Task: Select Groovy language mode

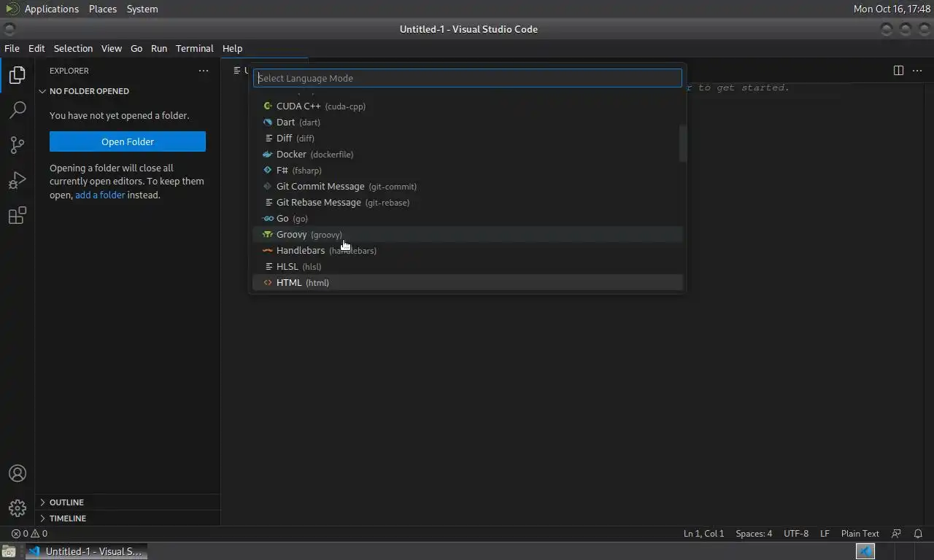Action: [x=467, y=234]
